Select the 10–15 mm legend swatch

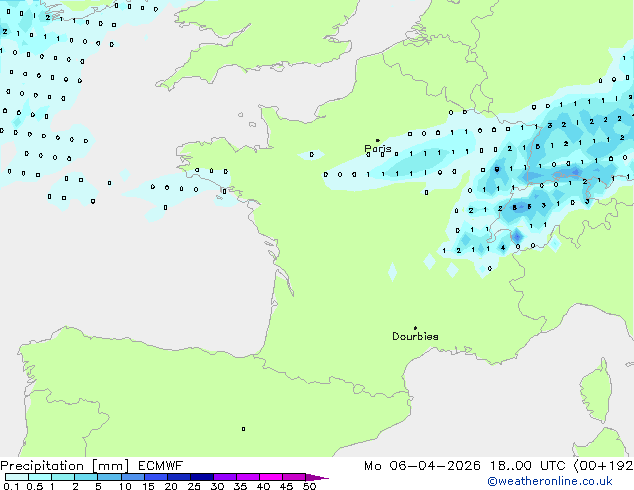click(x=132, y=477)
